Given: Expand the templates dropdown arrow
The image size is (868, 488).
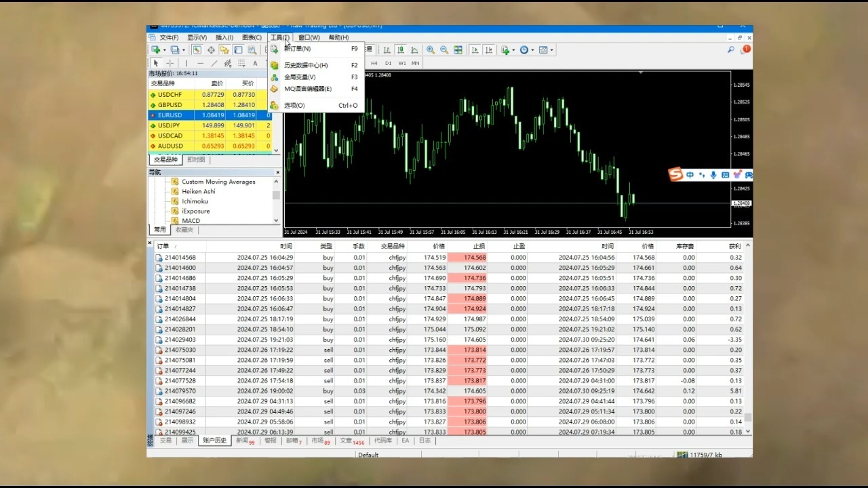Looking at the screenshot, I should pyautogui.click(x=552, y=50).
